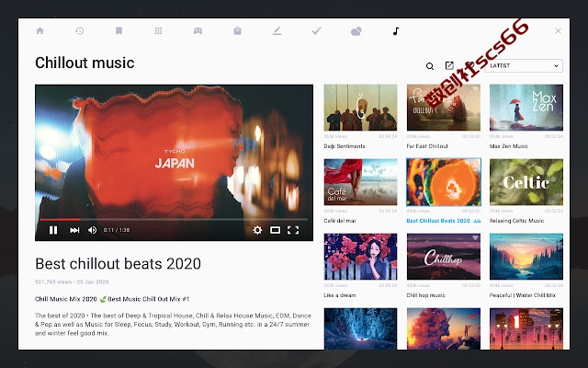Click the Max Zen Music title
The width and height of the screenshot is (588, 368).
tap(508, 146)
